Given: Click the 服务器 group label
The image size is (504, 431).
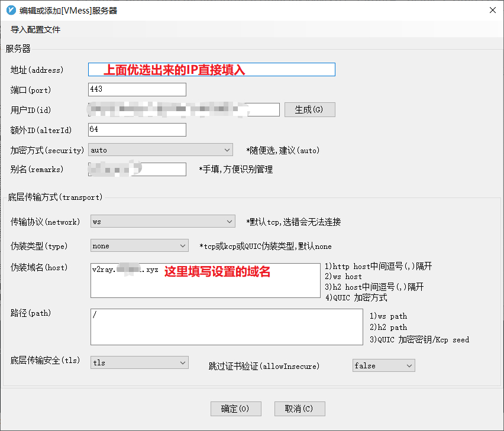Looking at the screenshot, I should [18, 48].
